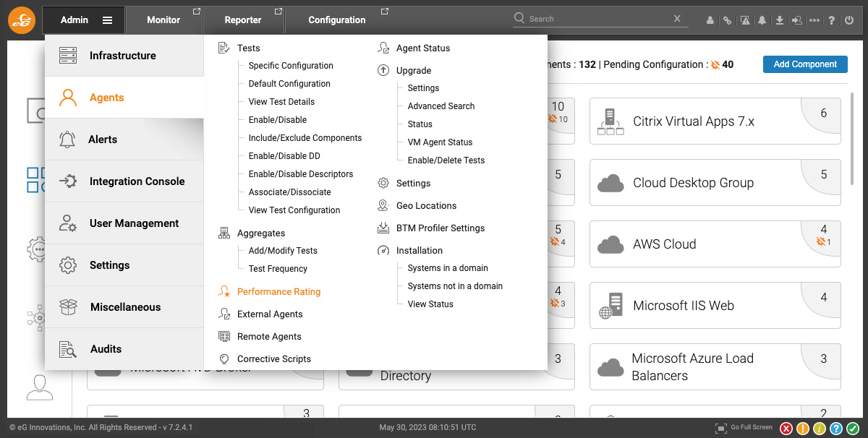Select Alerts in the Admin menu
The image size is (868, 438).
click(x=124, y=139)
